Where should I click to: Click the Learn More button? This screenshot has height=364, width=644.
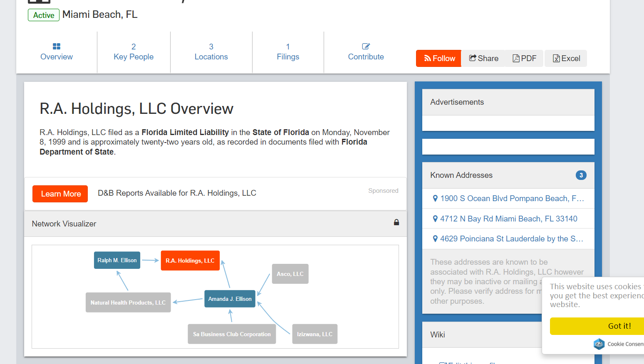60,194
